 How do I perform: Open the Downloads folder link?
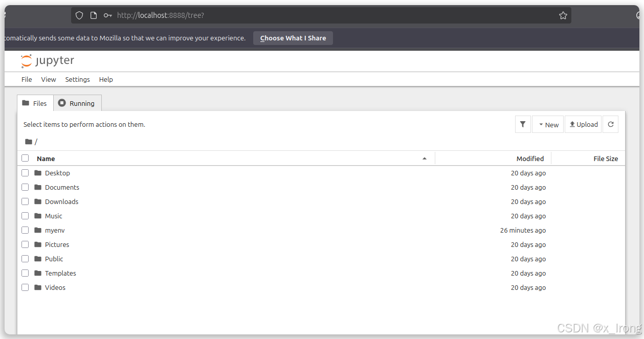tap(61, 201)
